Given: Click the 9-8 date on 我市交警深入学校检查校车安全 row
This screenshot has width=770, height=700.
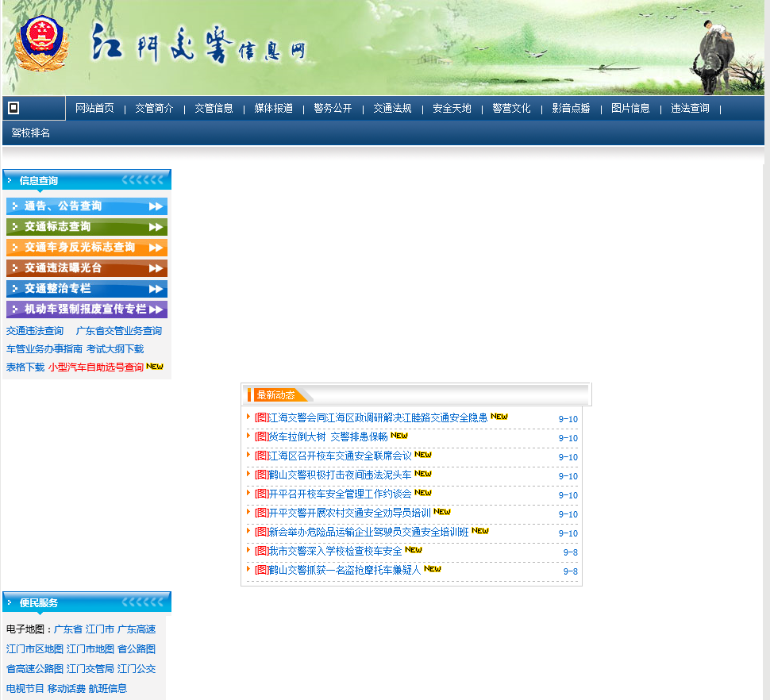Looking at the screenshot, I should point(570,552).
